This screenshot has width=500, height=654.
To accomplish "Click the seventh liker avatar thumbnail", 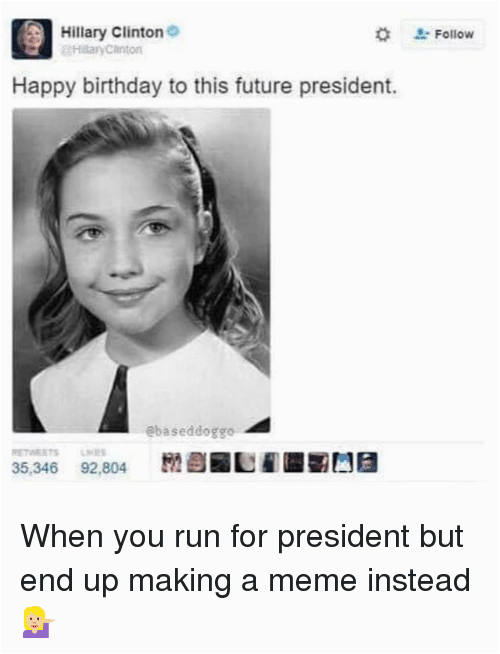I will click(x=318, y=463).
